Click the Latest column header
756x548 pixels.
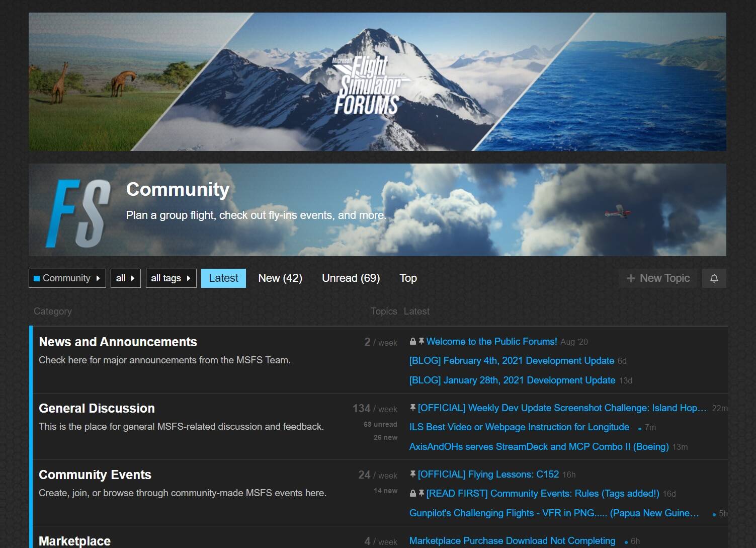(416, 311)
